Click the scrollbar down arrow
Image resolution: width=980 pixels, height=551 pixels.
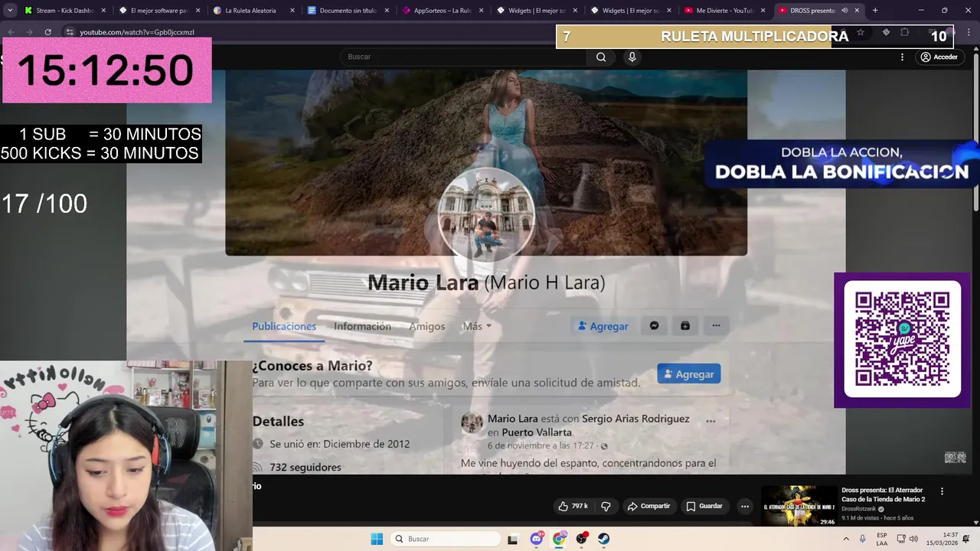(x=975, y=523)
